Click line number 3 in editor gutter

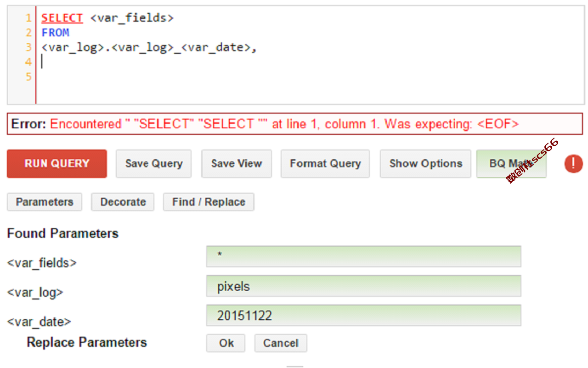pyautogui.click(x=28, y=47)
